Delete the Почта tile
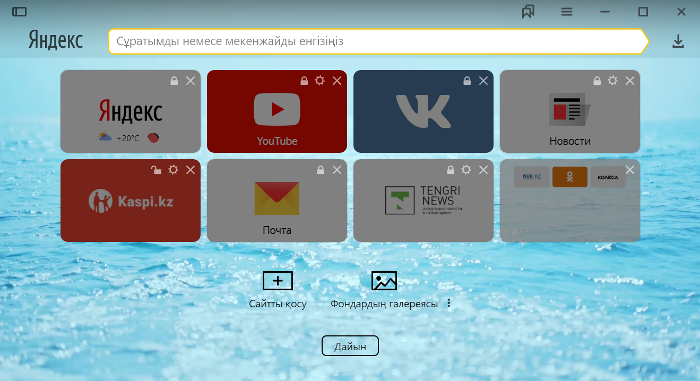Screen dimensions: 700x381 click(x=337, y=170)
